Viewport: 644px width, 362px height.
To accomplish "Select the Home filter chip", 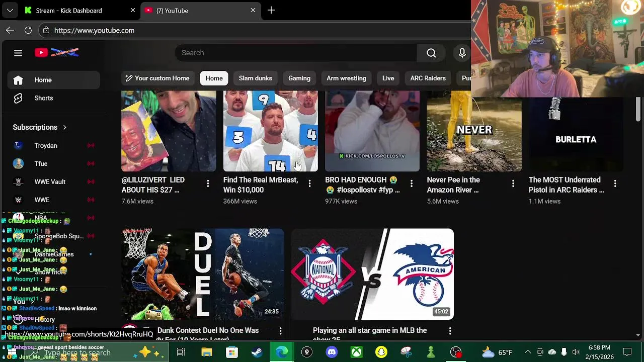I will pos(214,78).
